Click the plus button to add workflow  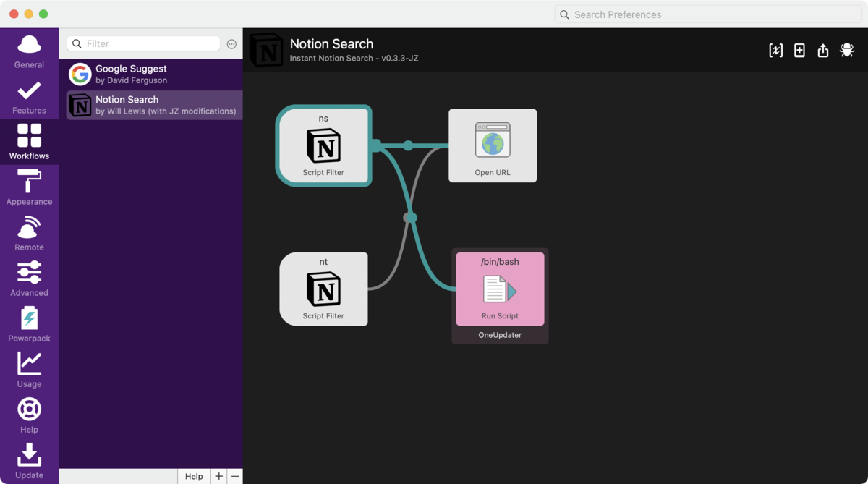coord(218,476)
